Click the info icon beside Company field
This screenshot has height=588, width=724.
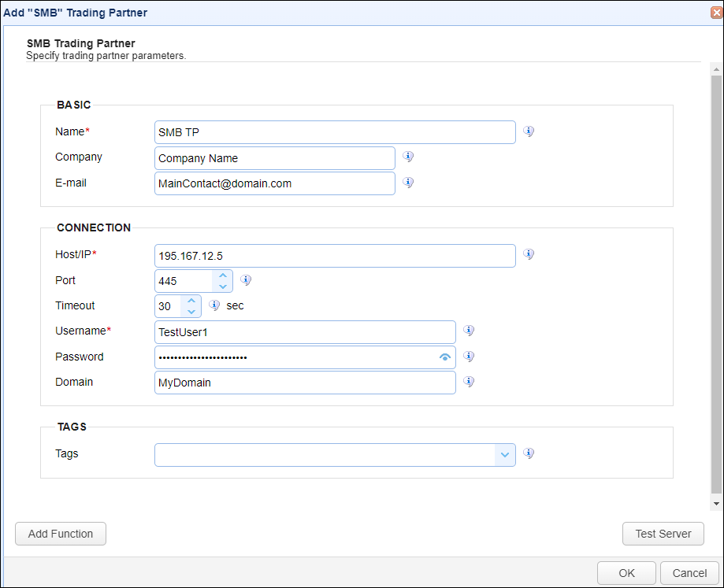[408, 157]
